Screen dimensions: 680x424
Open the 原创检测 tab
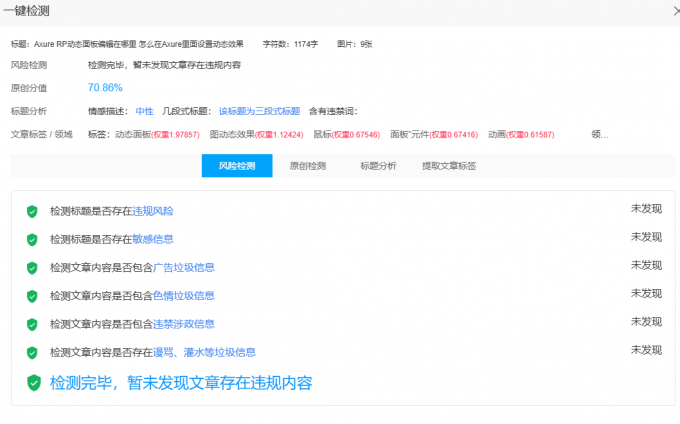pos(307,166)
